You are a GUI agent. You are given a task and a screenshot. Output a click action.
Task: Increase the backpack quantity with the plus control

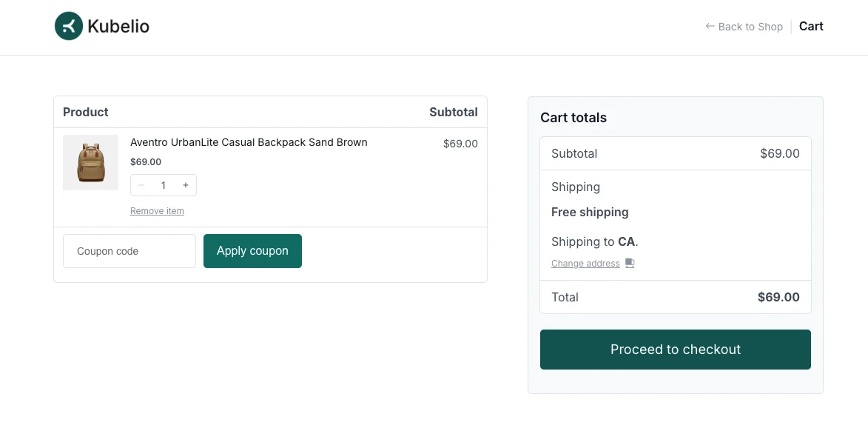coord(185,185)
